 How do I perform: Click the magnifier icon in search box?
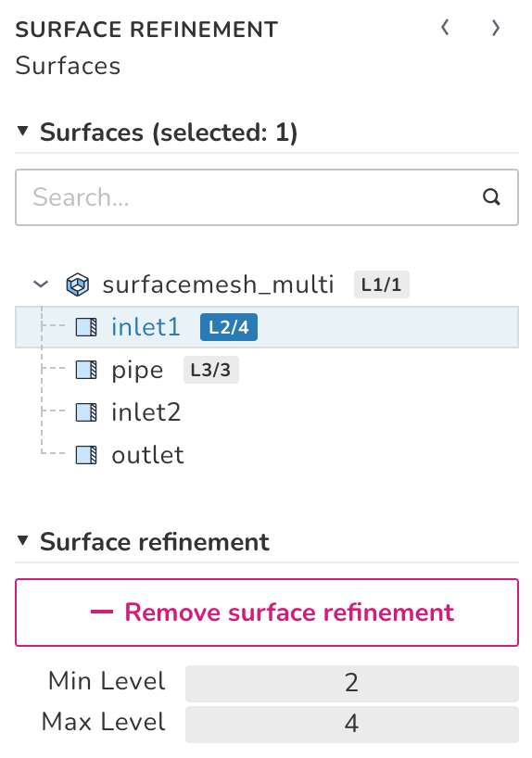(x=491, y=196)
